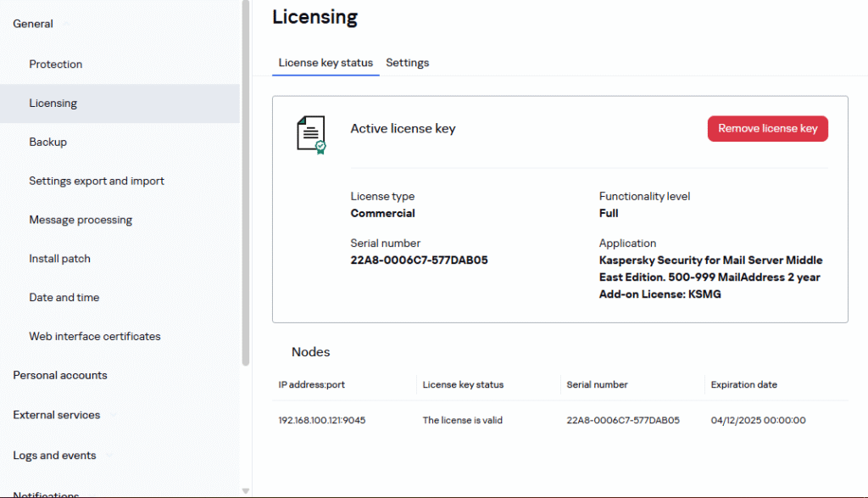This screenshot has width=868, height=498.
Task: Open Settings export and import
Action: [x=97, y=181]
